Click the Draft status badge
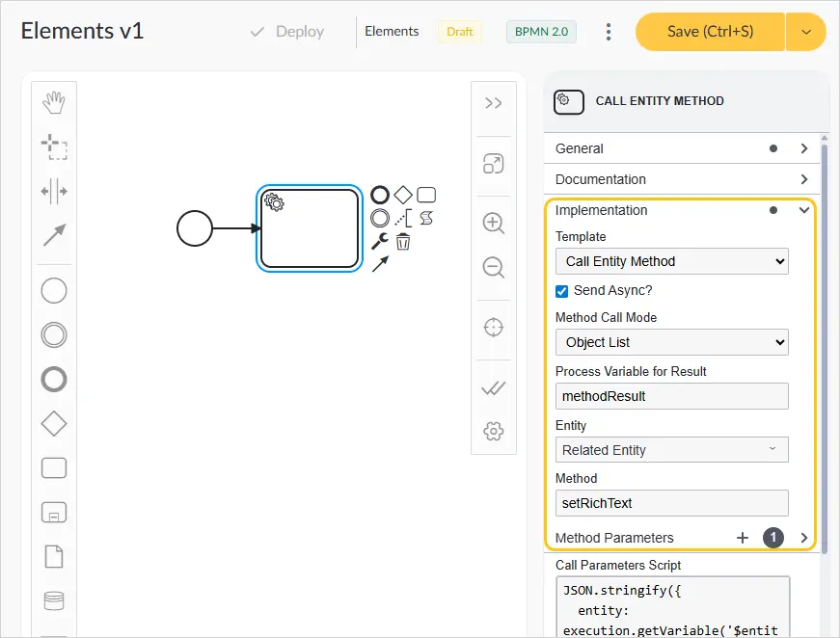 [460, 32]
